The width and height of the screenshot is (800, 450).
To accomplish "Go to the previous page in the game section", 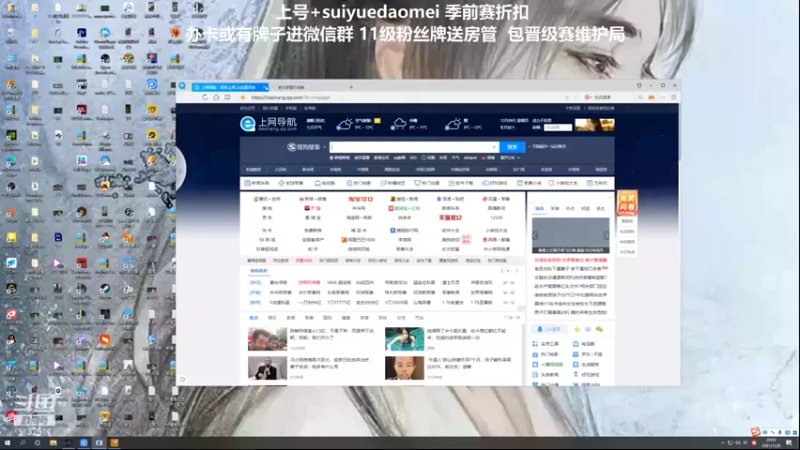I will [502, 271].
